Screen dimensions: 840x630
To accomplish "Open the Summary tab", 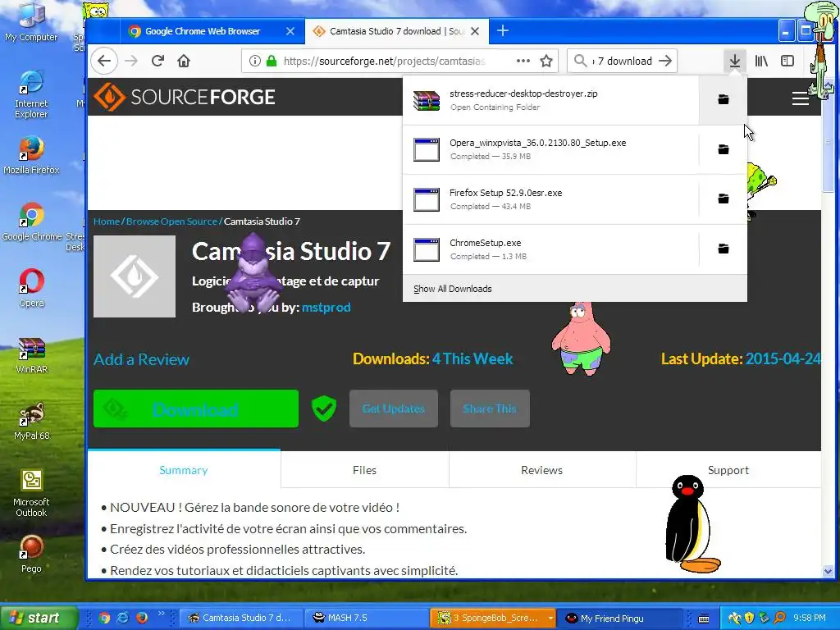I will pos(184,470).
